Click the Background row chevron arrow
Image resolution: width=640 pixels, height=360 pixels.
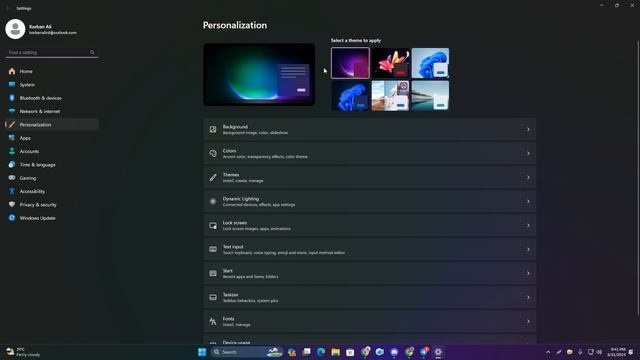pyautogui.click(x=527, y=129)
